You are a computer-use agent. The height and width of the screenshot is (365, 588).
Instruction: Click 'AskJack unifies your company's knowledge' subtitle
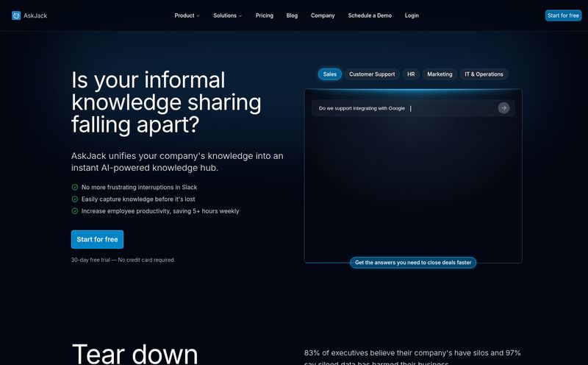click(x=177, y=161)
